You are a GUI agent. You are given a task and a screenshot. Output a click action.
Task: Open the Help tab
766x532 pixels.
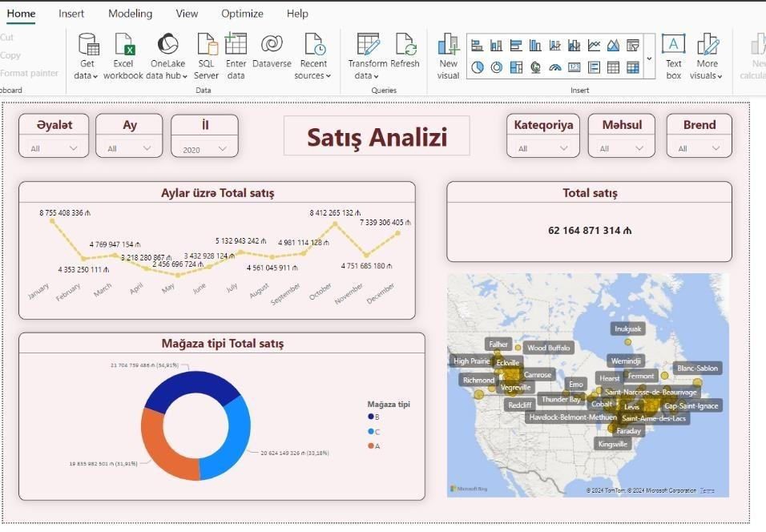coord(297,14)
